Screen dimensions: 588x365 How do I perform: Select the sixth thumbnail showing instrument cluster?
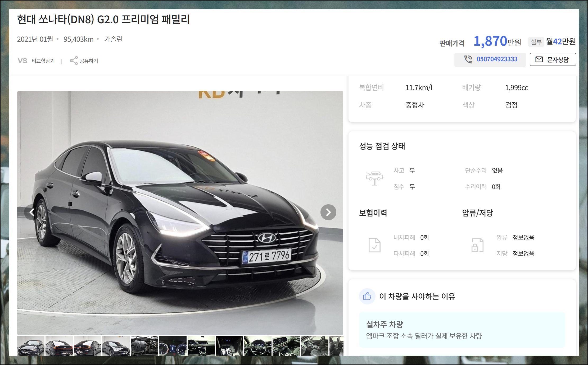(x=173, y=346)
